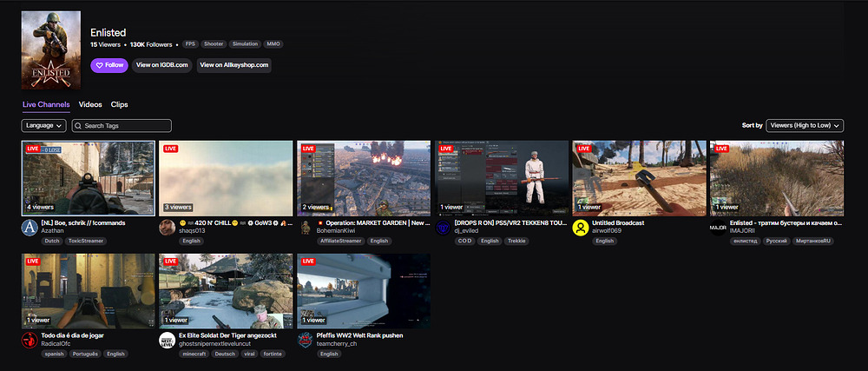Screen dimensions: 868x371
Task: Switch to the Clips tab
Action: [120, 104]
